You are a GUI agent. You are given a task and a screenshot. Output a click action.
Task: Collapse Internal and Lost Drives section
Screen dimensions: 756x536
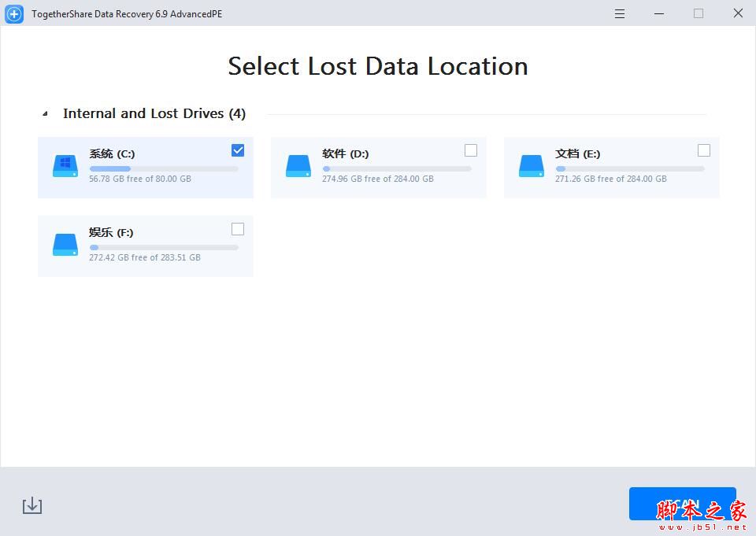pyautogui.click(x=45, y=114)
